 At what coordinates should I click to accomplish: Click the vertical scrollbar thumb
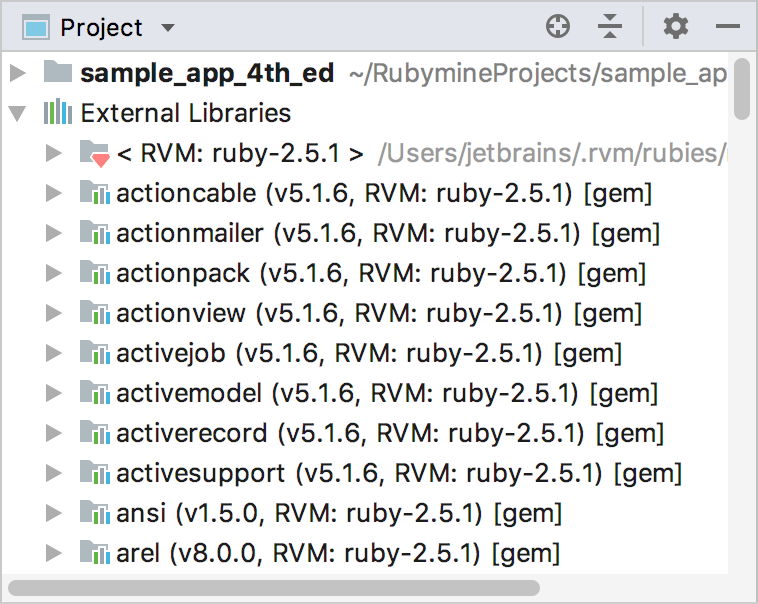[741, 89]
